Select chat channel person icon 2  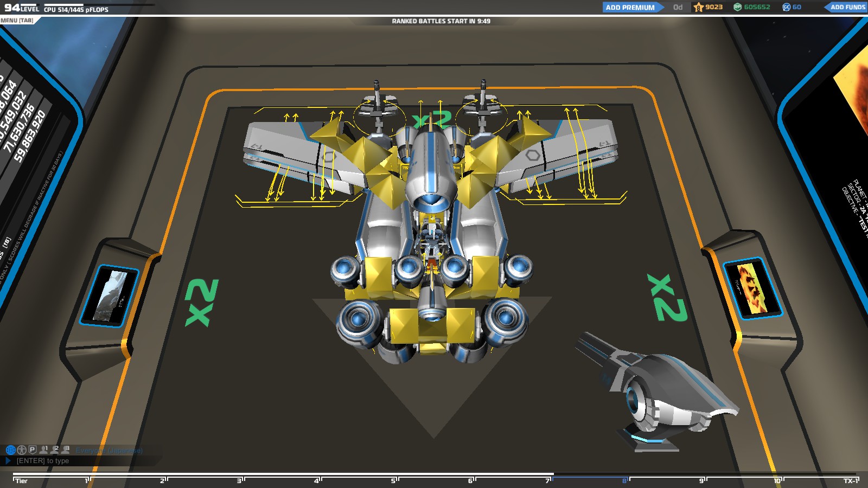(x=55, y=449)
